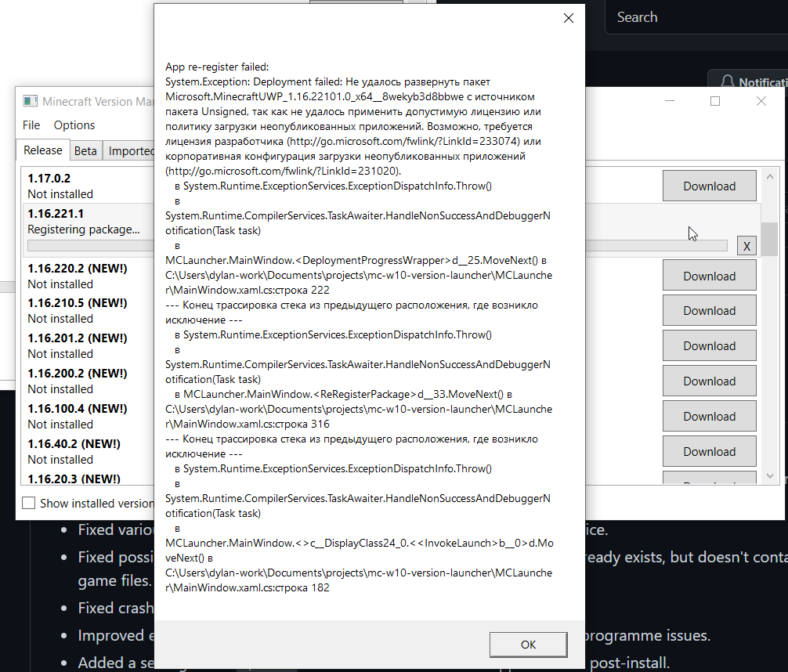Image resolution: width=788 pixels, height=672 pixels.
Task: Enable the Show installed versions checkbox
Action: [x=28, y=503]
